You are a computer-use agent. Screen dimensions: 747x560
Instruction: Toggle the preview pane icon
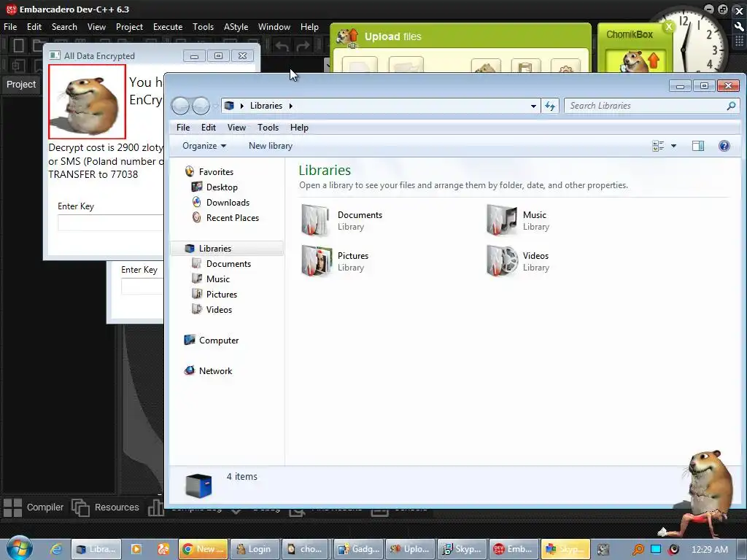tap(698, 146)
